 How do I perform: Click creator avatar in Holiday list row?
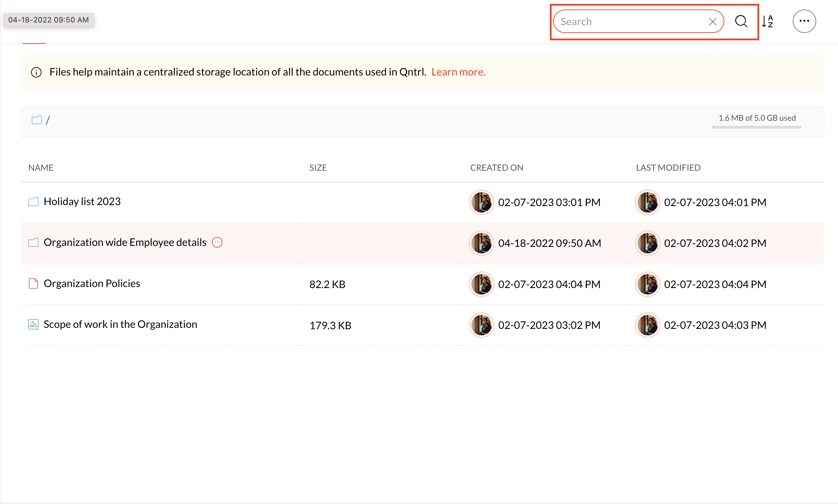pos(481,202)
